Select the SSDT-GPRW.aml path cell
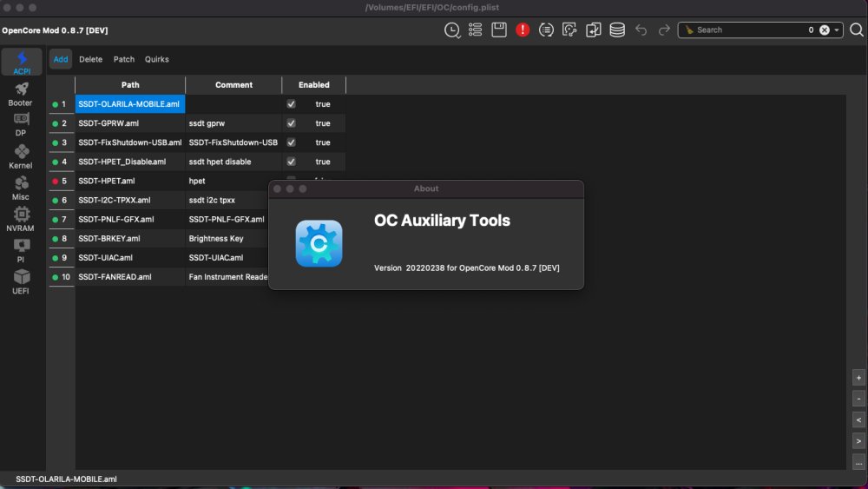Image resolution: width=868 pixels, height=489 pixels. click(x=130, y=123)
